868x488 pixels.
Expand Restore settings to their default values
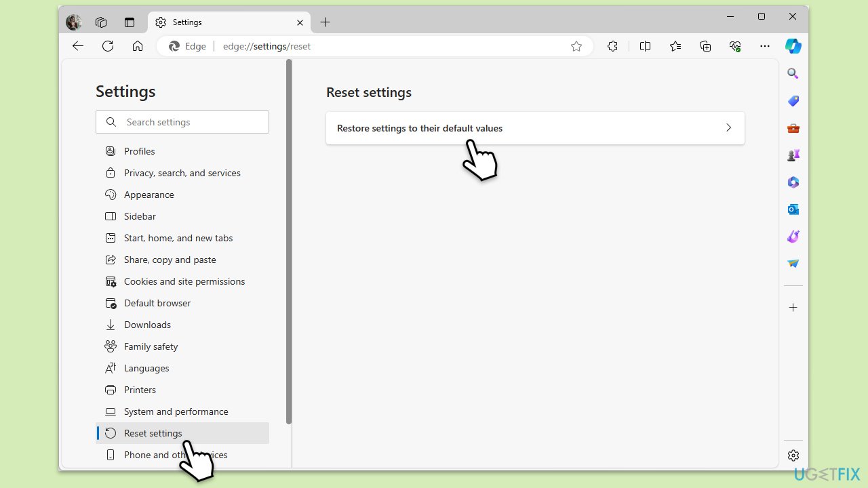[535, 128]
